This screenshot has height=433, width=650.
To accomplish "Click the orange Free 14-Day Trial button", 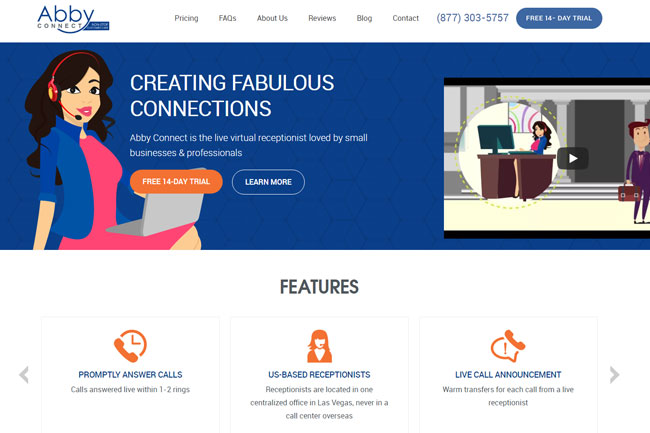I will coord(176,181).
